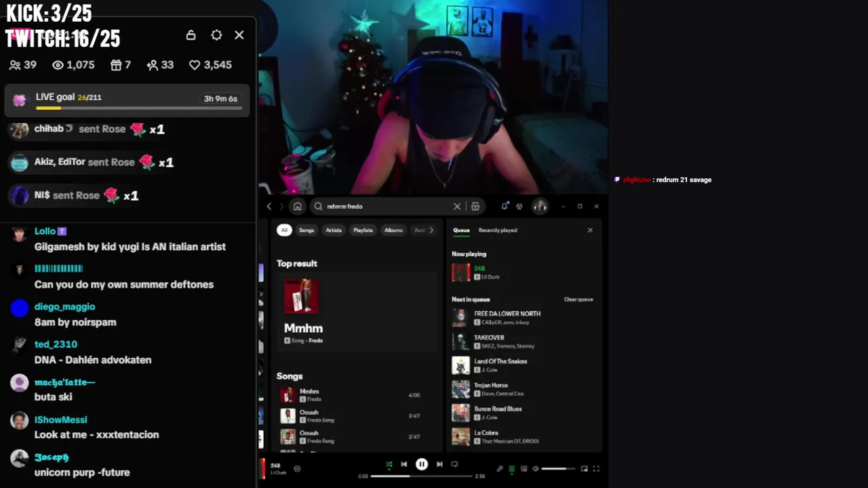Toggle shuffle in the Spotify player

[389, 464]
